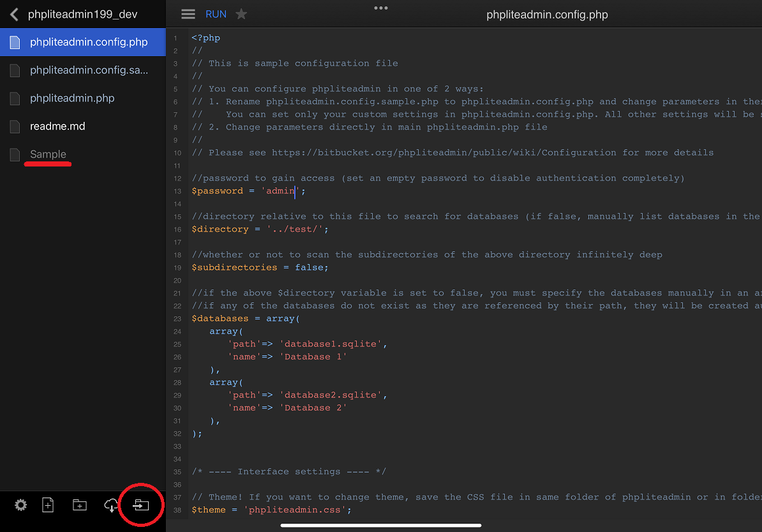
Task: Click the file icon beside phpliteadmin.php
Action: [x=15, y=99]
